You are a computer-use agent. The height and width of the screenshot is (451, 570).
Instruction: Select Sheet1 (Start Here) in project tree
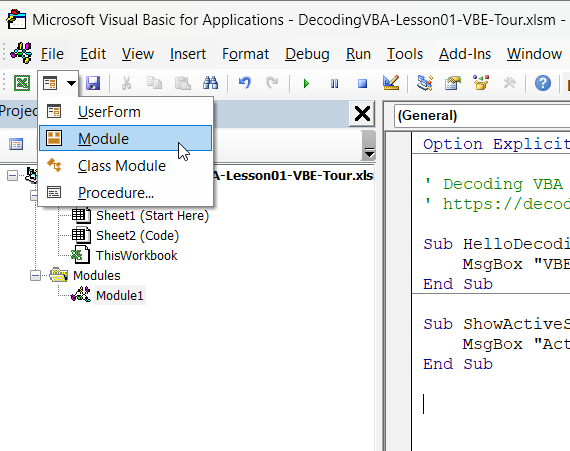(x=152, y=216)
